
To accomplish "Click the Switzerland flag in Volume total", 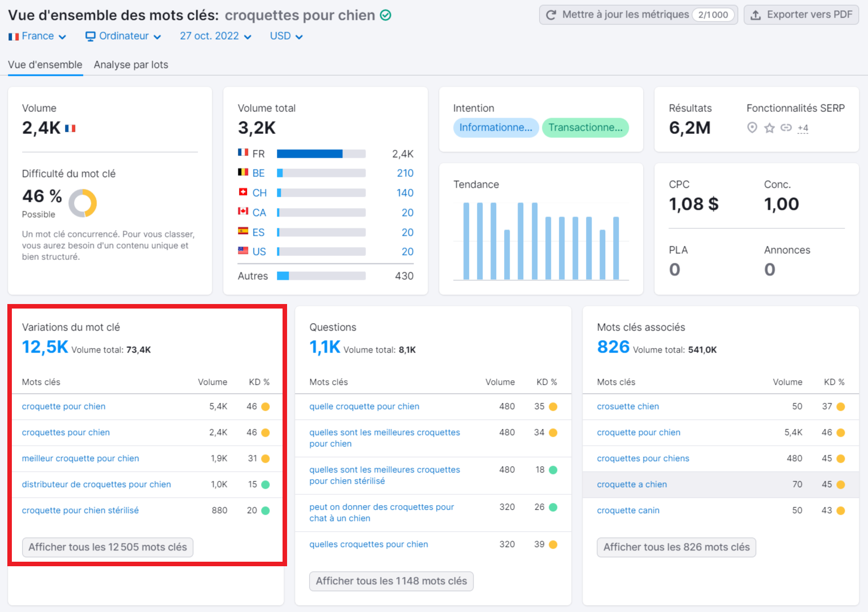I will pos(243,192).
